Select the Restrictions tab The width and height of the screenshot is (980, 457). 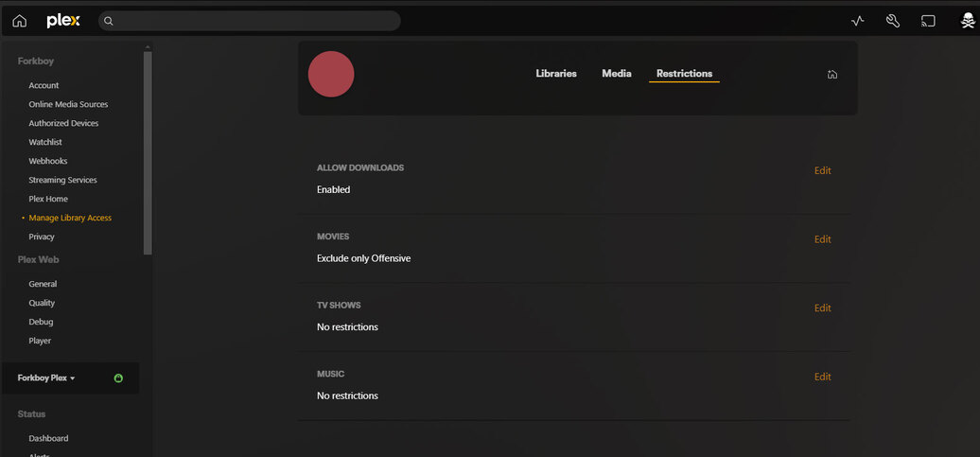684,74
